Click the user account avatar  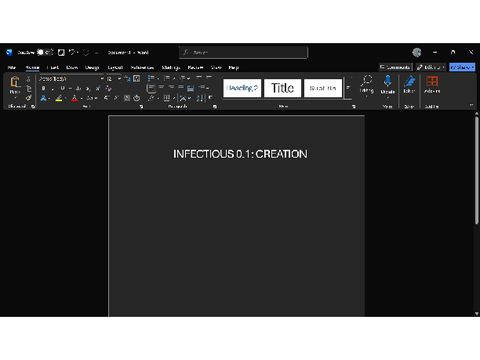417,52
